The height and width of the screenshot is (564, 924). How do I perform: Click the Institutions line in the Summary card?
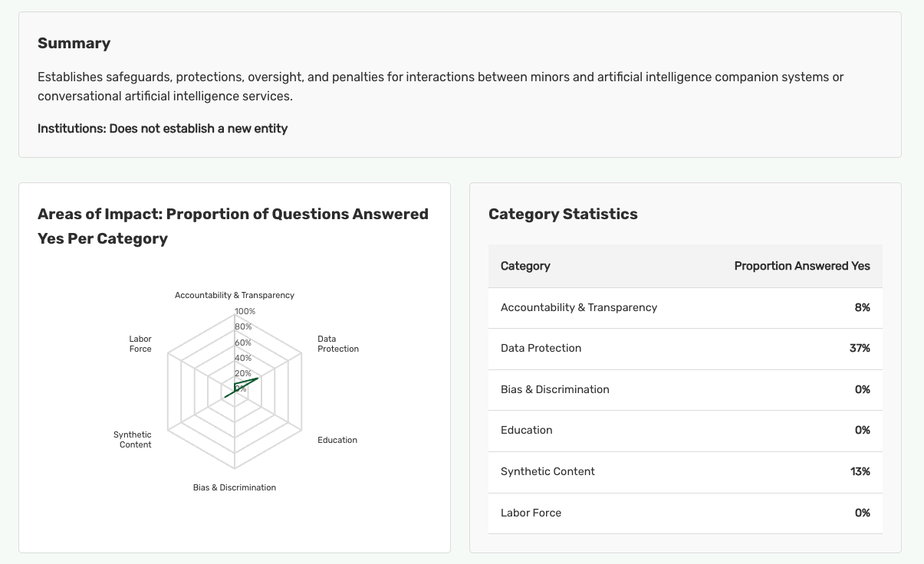(x=163, y=129)
